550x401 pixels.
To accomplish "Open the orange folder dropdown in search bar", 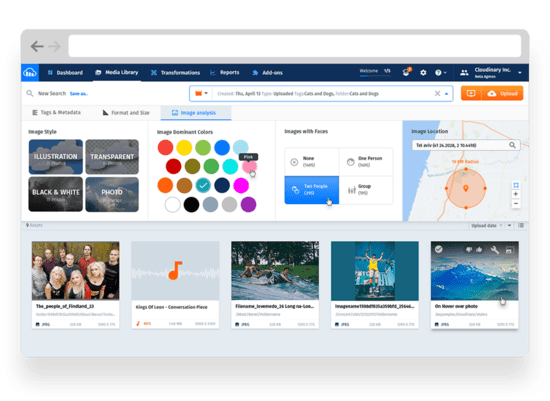I will coord(202,93).
